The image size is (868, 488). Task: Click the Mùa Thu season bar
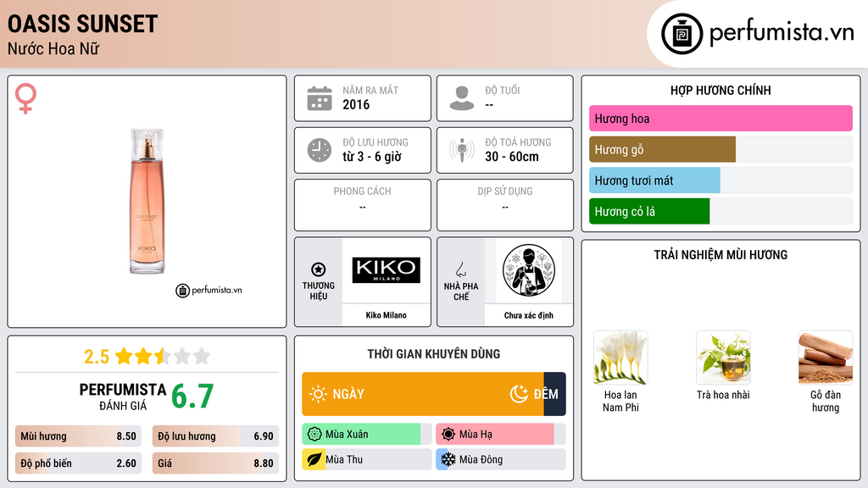[x=366, y=460]
